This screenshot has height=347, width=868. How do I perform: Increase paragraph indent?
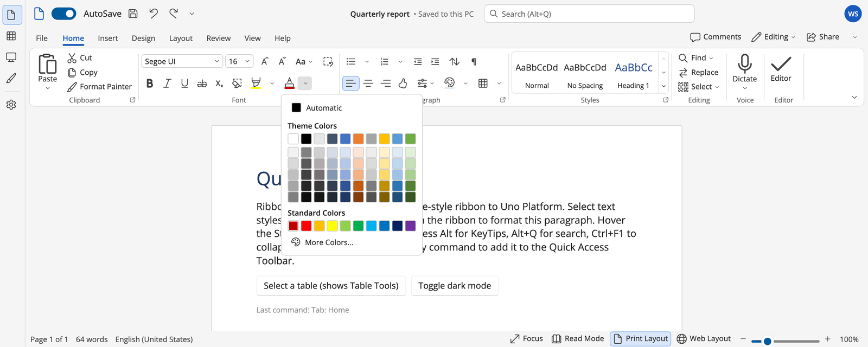435,61
